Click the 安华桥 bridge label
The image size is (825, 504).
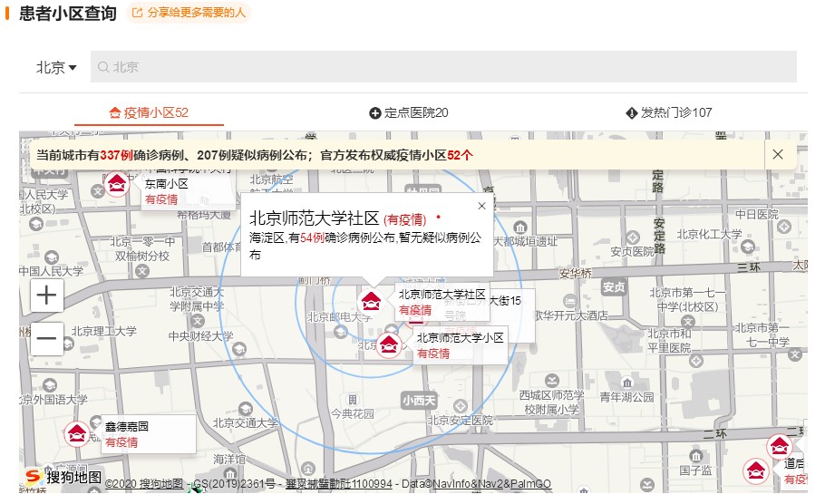click(x=575, y=274)
